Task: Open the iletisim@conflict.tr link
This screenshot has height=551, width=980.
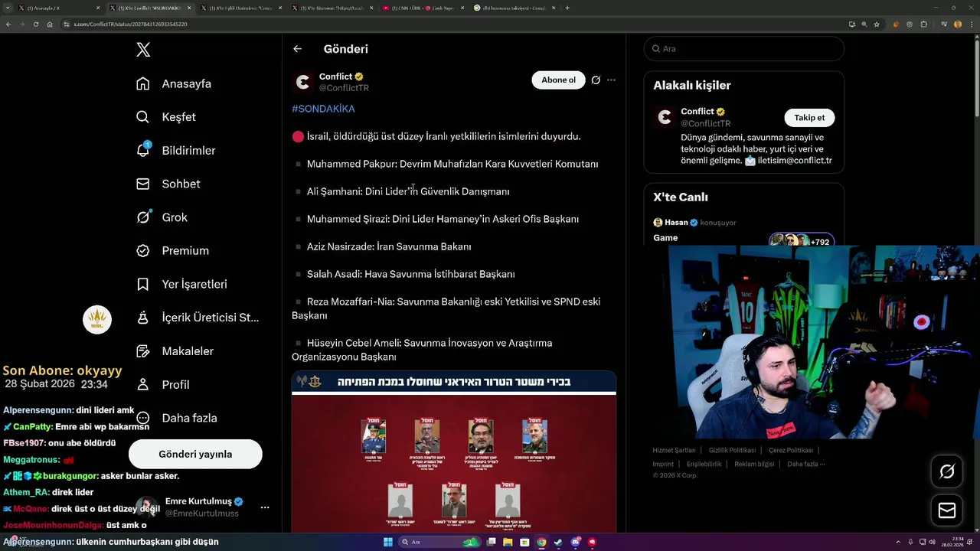Action: [x=795, y=161]
